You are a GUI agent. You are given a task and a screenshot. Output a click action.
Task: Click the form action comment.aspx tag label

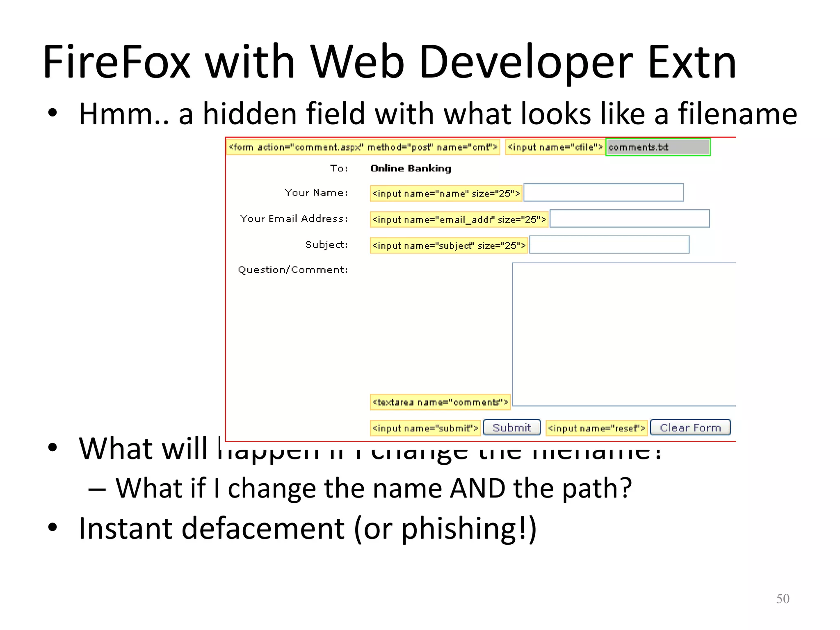tap(363, 147)
